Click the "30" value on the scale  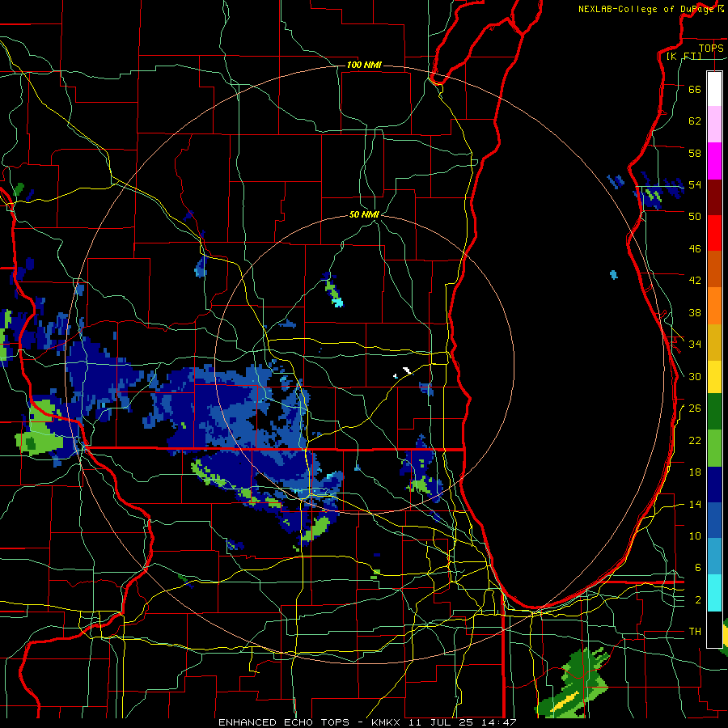[695, 376]
